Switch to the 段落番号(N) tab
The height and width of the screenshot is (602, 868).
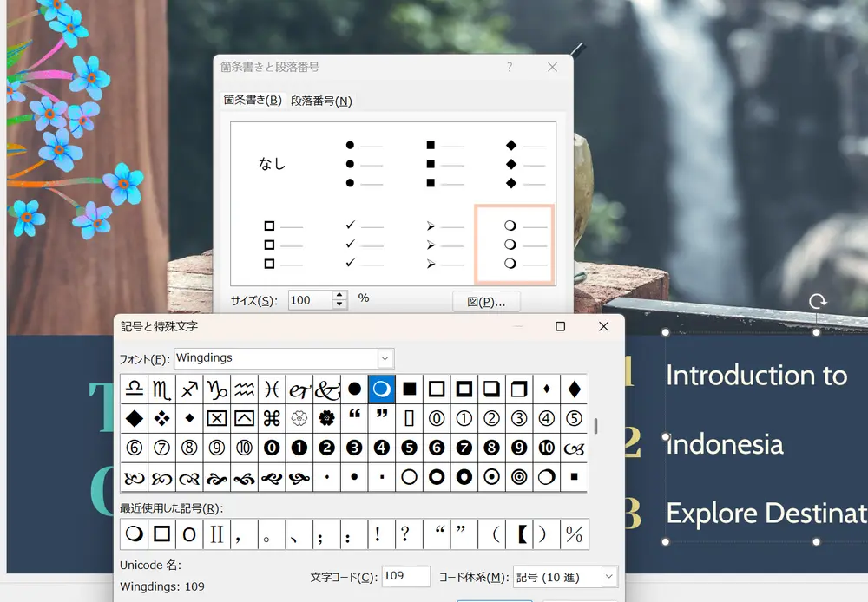pos(321,101)
